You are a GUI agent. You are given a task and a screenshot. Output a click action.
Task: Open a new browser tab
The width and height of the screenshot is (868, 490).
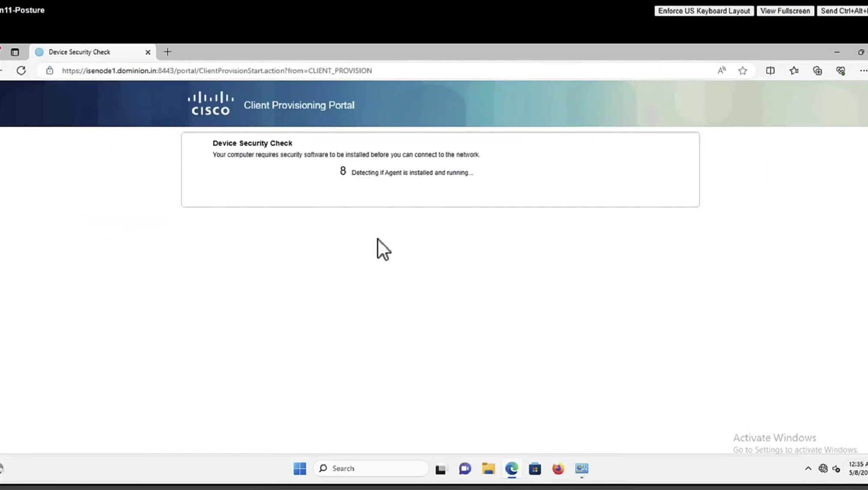pos(167,52)
